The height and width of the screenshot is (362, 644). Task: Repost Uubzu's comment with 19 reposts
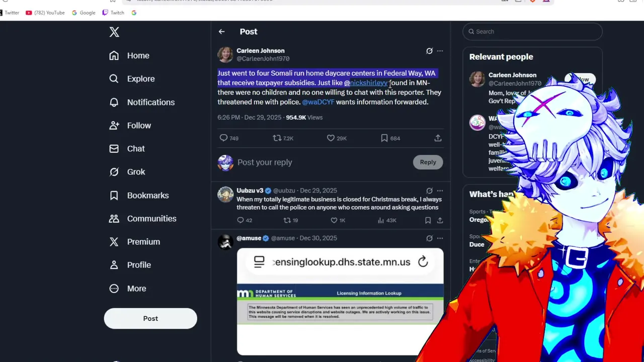point(287,220)
